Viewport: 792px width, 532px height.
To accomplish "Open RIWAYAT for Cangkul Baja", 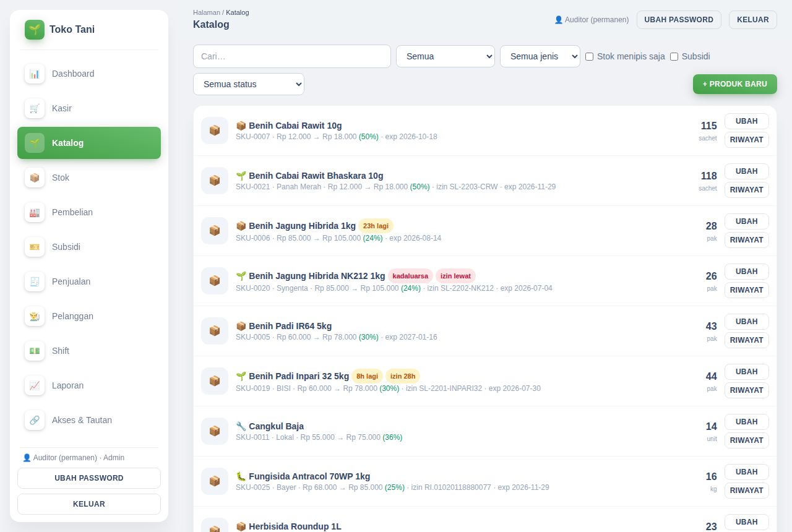I will click(x=747, y=440).
